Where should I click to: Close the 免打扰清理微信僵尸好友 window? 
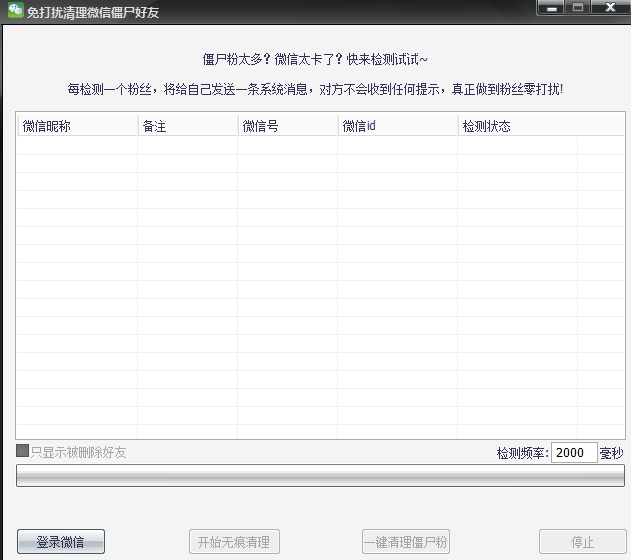[x=610, y=8]
